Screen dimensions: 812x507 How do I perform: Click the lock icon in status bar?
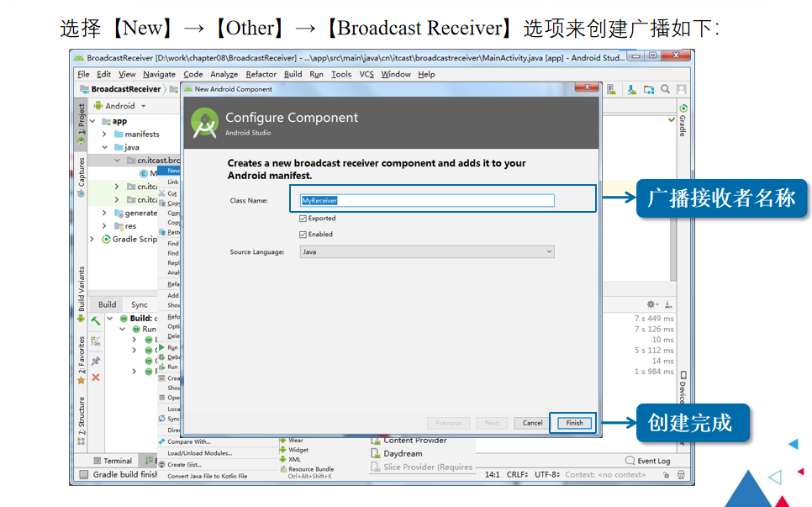666,474
